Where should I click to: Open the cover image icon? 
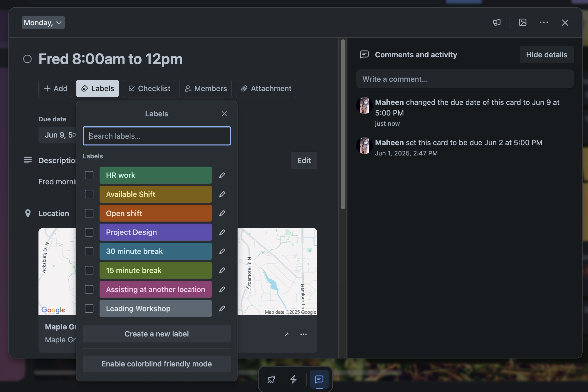pyautogui.click(x=523, y=22)
